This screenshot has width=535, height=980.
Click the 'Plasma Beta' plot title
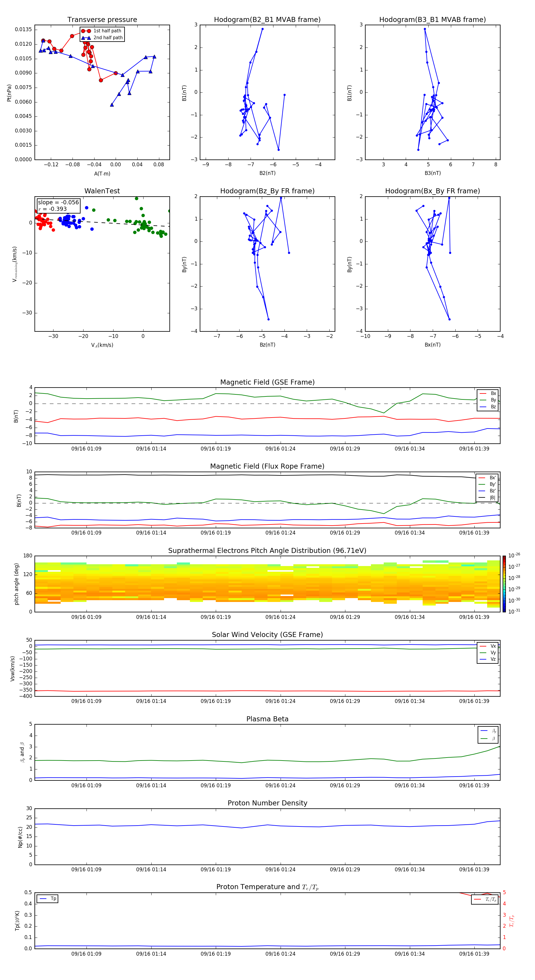(x=267, y=719)
